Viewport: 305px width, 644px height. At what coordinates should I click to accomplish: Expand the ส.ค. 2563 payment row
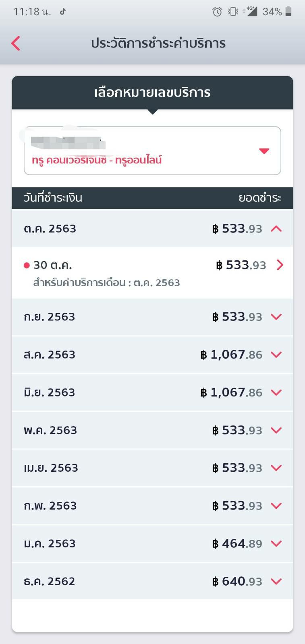tap(276, 355)
